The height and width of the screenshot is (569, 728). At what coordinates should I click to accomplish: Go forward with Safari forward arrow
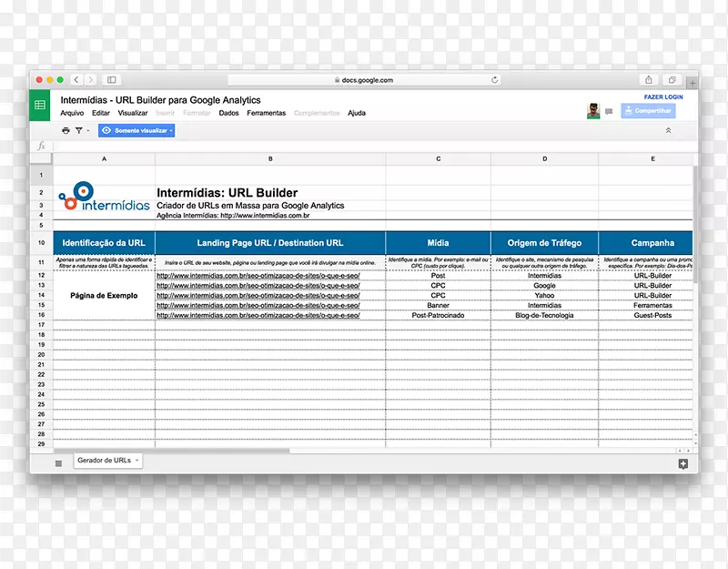point(91,80)
